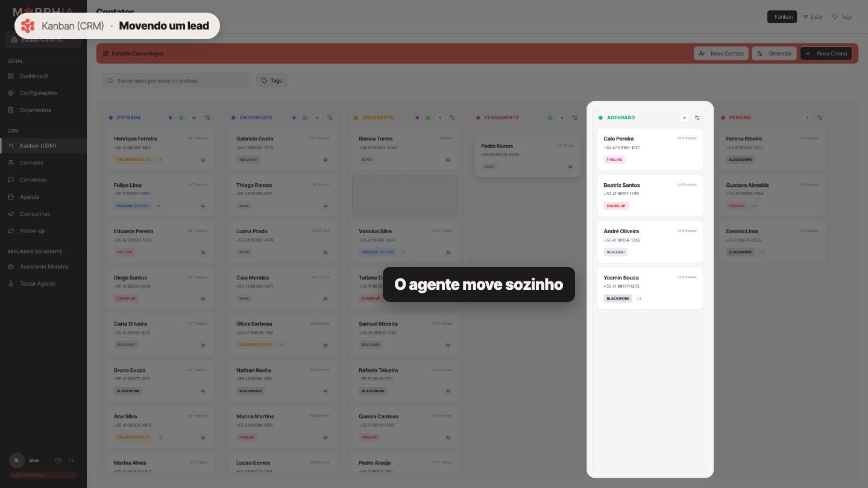Open Conversas in the sidebar
The image size is (868, 488).
click(x=43, y=180)
